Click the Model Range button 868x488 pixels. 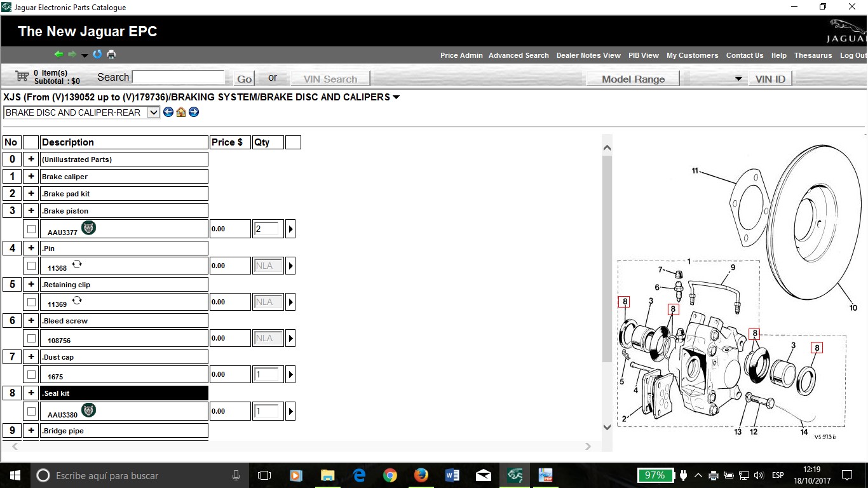click(633, 79)
